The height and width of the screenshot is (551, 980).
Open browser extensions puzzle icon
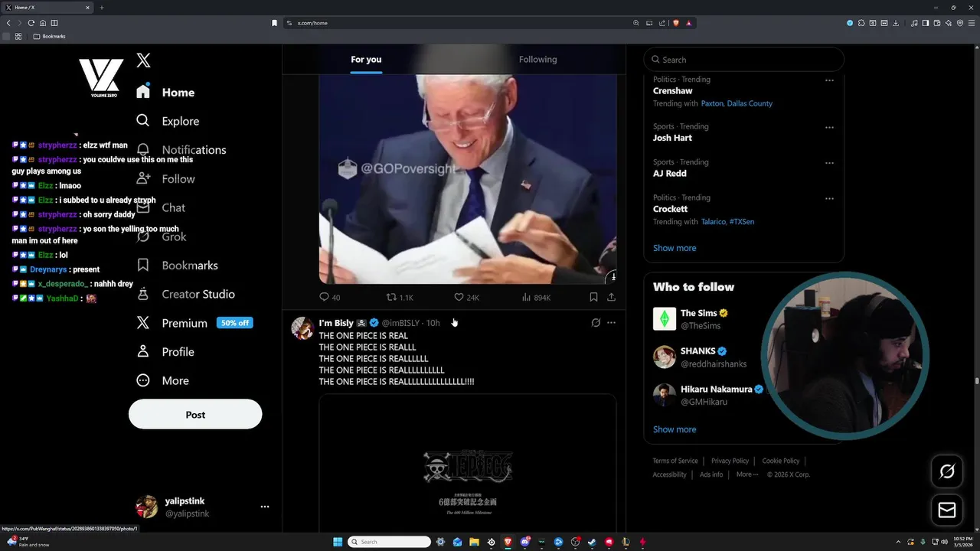[862, 23]
